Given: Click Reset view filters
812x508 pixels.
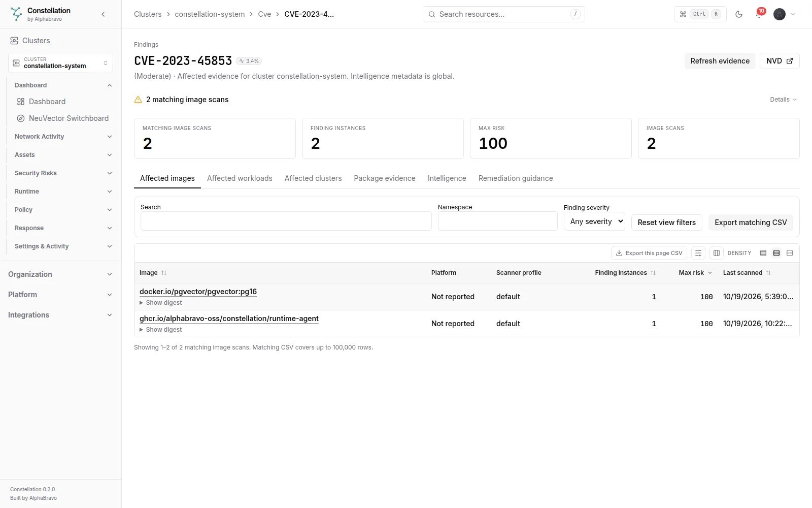Looking at the screenshot, I should 667,223.
